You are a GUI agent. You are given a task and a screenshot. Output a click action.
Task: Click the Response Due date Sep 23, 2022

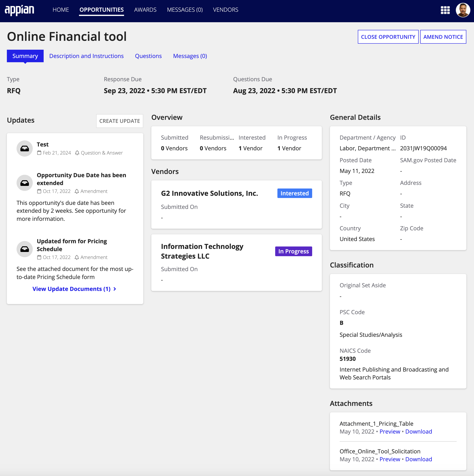tap(155, 91)
